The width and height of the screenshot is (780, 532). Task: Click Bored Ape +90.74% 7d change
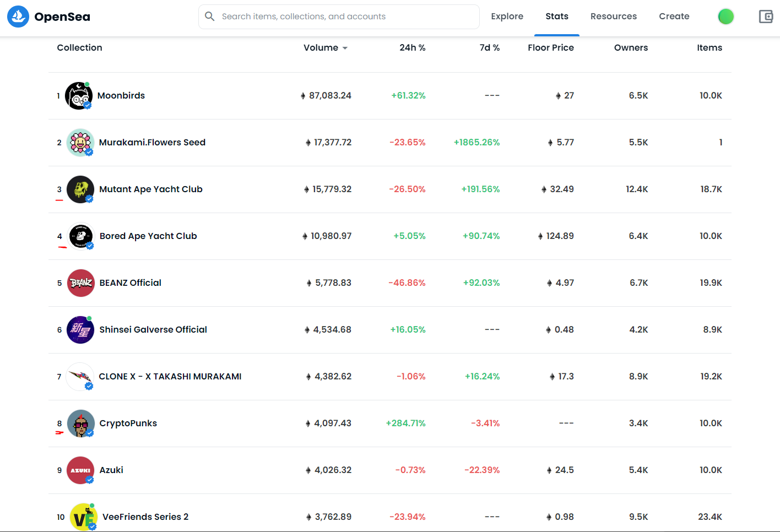tap(481, 236)
